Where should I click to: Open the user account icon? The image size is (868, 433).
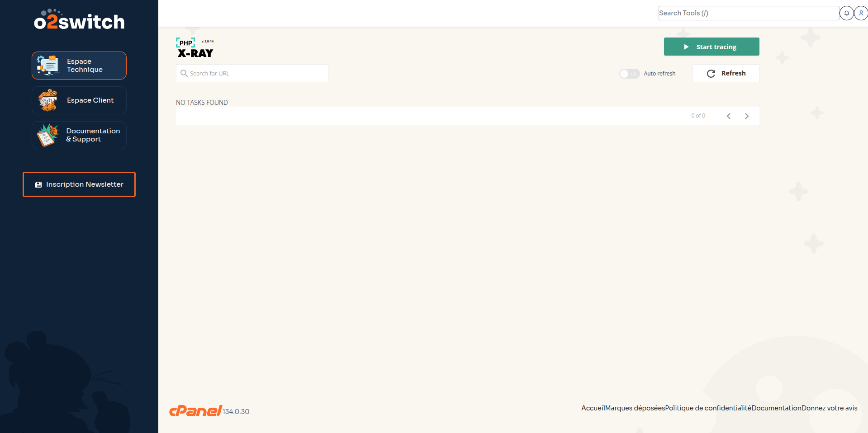pos(861,13)
